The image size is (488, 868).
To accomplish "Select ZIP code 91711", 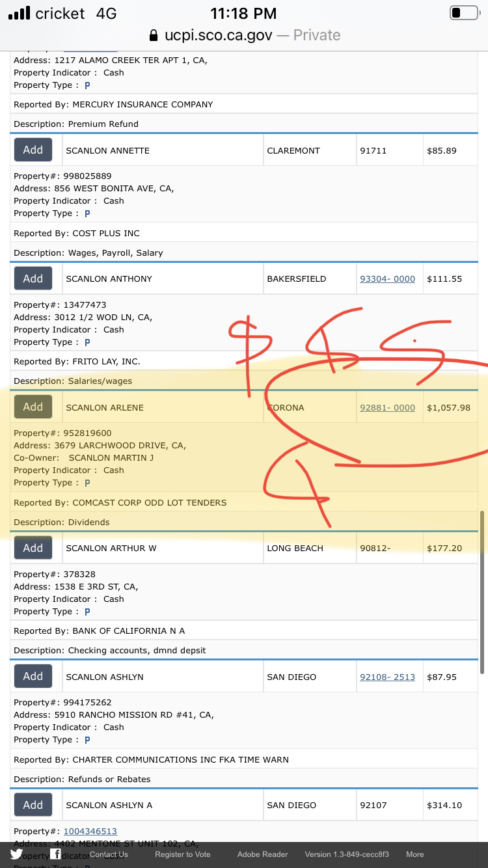I will [373, 150].
